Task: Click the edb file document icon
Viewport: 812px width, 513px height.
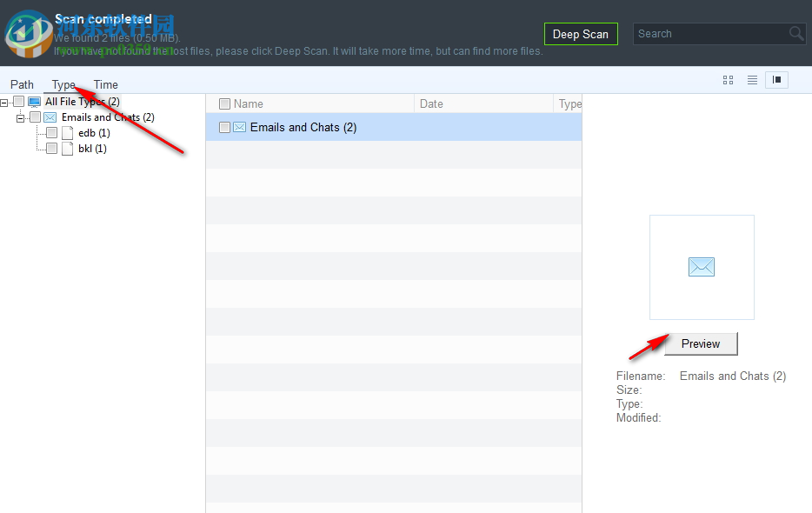Action: pyautogui.click(x=67, y=132)
